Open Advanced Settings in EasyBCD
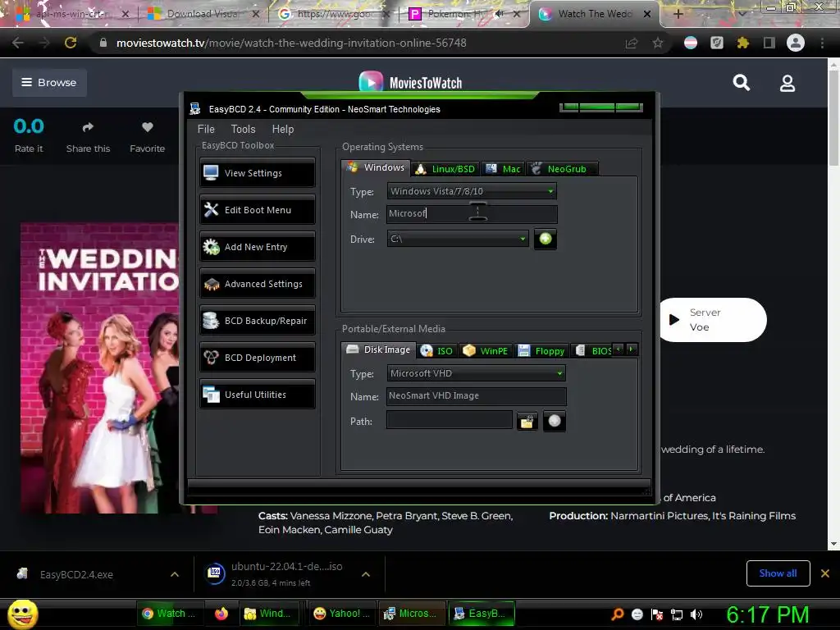840x630 pixels. coord(257,284)
